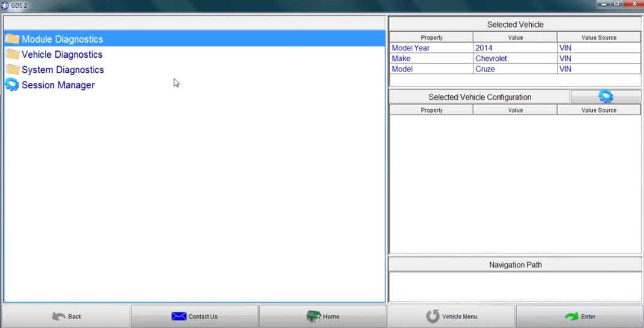This screenshot has height=328, width=644.
Task: Click the GDS 2 title bar icon
Action: coord(5,5)
